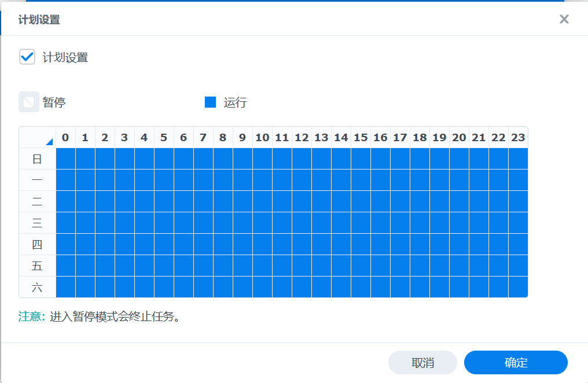Select the hour 12 column header
Viewport: 588px width, 383px height.
pyautogui.click(x=302, y=137)
